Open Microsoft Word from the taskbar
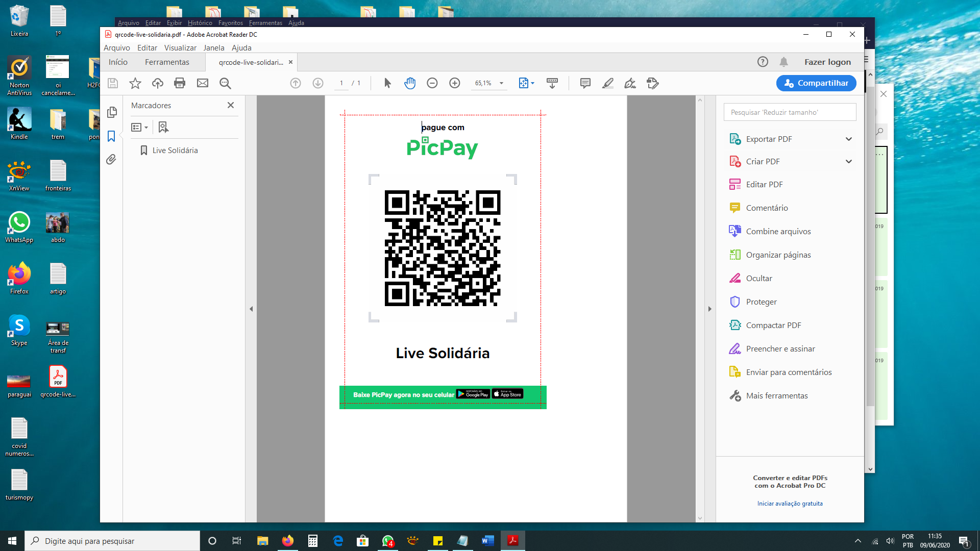Viewport: 980px width, 551px height. tap(487, 541)
